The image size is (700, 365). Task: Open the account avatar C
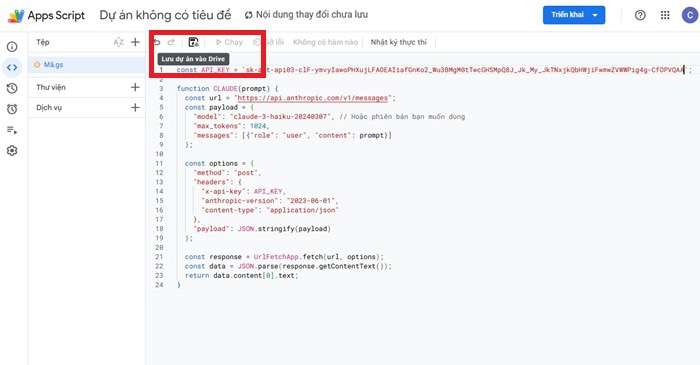(690, 15)
